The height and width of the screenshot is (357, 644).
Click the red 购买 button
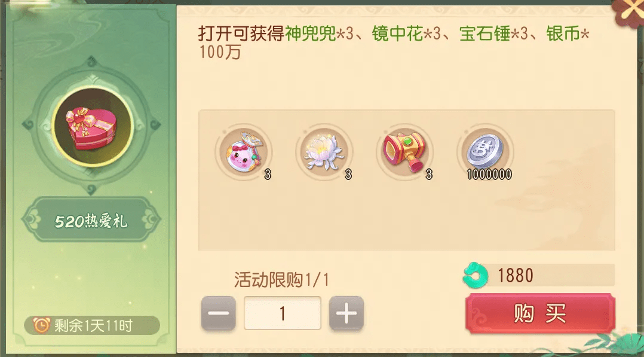540,313
